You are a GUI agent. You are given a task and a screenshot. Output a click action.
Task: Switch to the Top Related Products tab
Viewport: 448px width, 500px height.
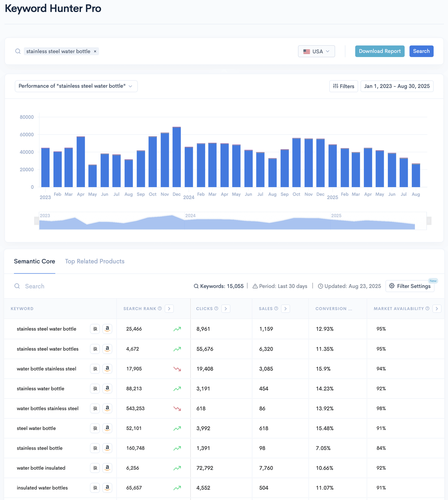click(x=95, y=261)
